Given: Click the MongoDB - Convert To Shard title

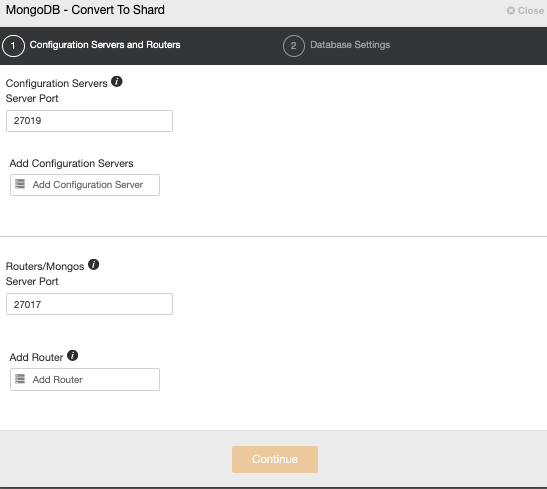Looking at the screenshot, I should click(85, 10).
